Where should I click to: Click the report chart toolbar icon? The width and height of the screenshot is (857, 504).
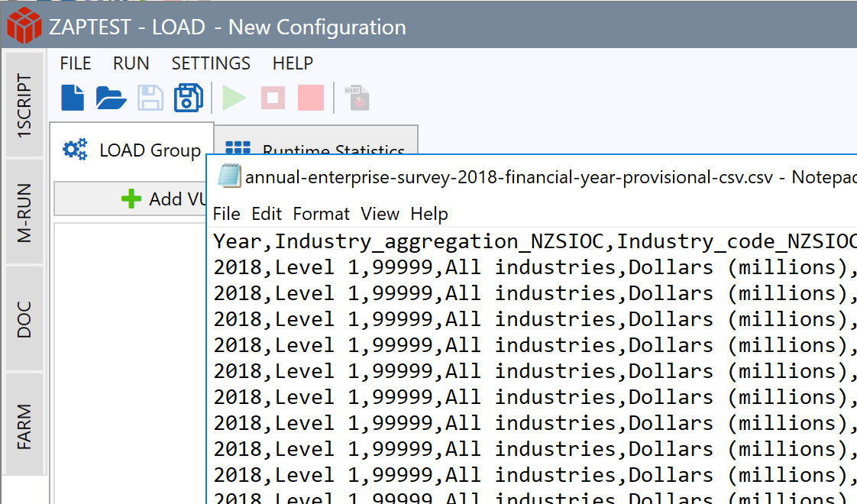[x=357, y=98]
